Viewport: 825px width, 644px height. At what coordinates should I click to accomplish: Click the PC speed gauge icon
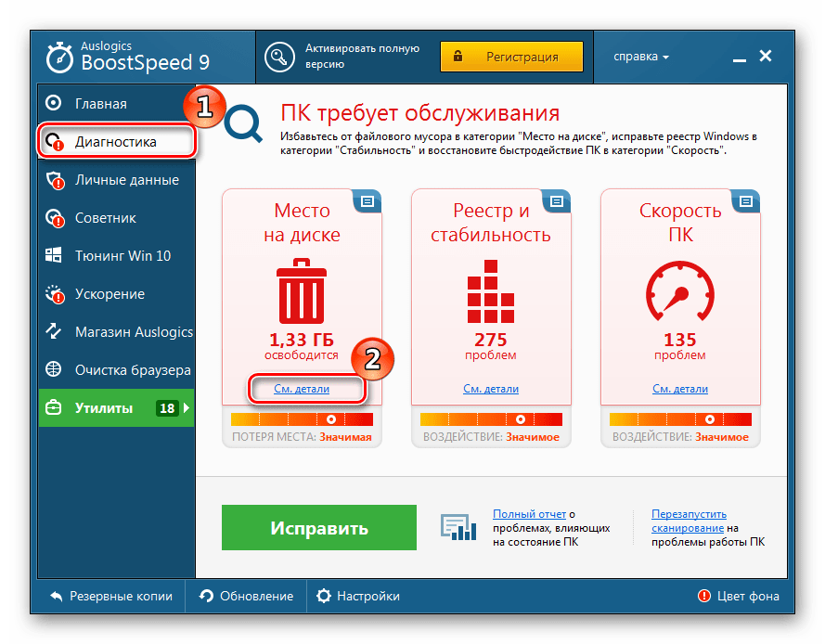coord(680,291)
